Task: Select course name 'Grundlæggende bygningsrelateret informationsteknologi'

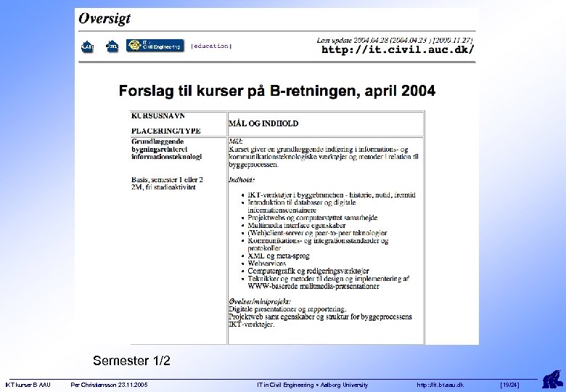Action: [x=166, y=149]
